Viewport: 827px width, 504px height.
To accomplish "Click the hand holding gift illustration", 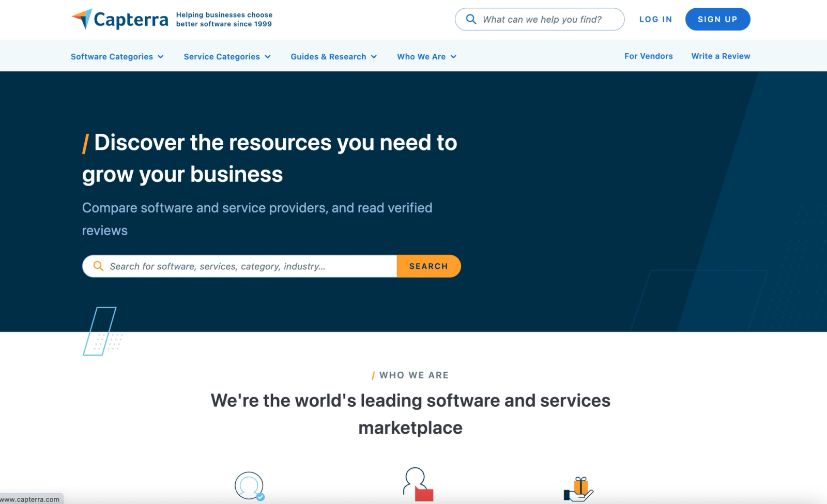I will point(578,489).
